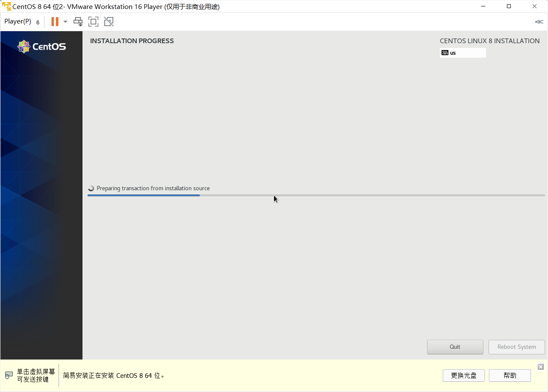Expand the power options dropdown arrow next to pause

coord(65,22)
